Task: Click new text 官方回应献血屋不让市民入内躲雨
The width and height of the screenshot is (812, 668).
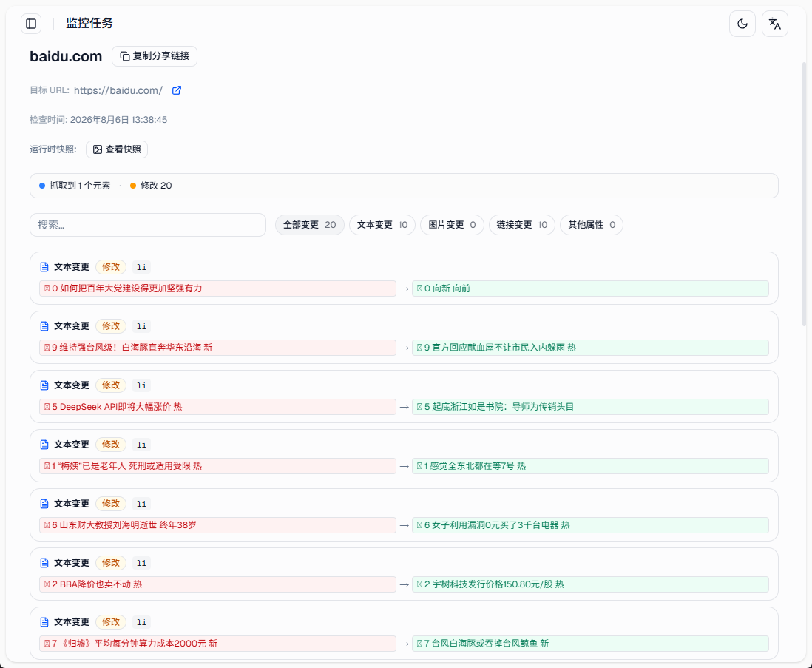Action: pyautogui.click(x=498, y=348)
